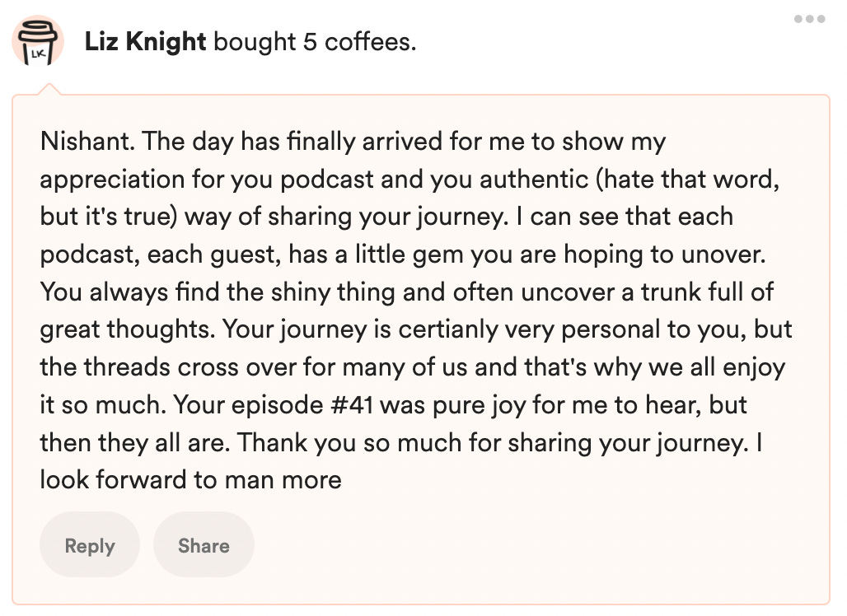
Task: Click the Reply button
Action: coord(89,545)
